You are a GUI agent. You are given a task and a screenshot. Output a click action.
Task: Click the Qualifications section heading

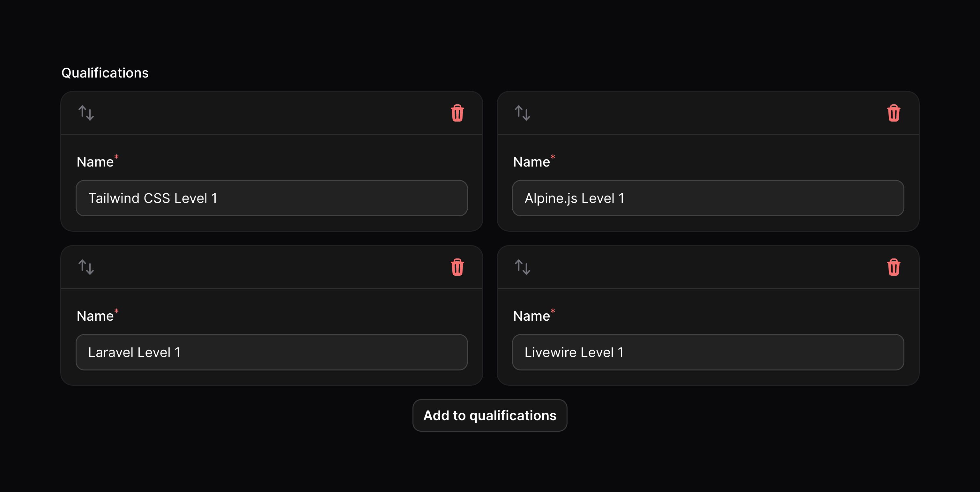pyautogui.click(x=105, y=73)
